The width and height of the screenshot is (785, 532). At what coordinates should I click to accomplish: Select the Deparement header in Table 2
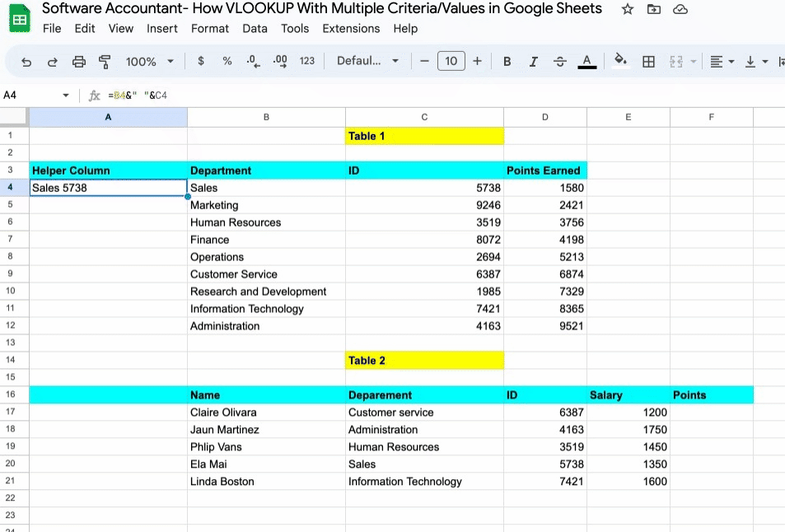click(x=424, y=394)
